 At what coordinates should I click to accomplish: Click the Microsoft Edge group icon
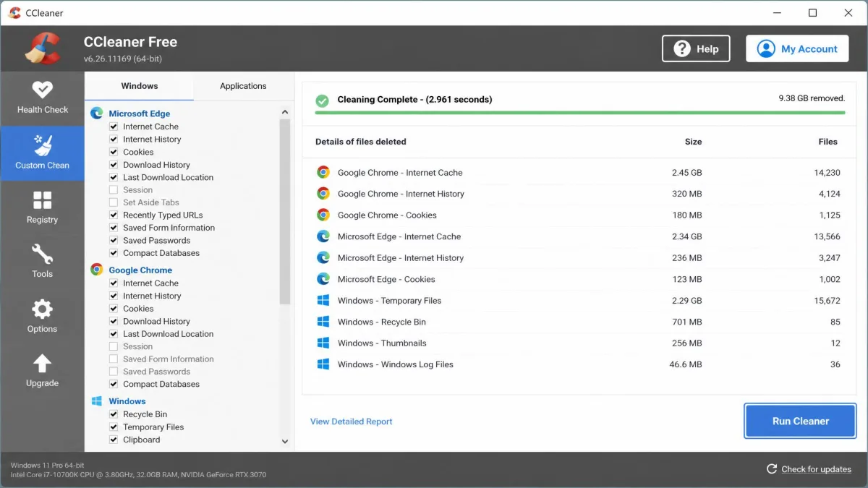(x=96, y=114)
